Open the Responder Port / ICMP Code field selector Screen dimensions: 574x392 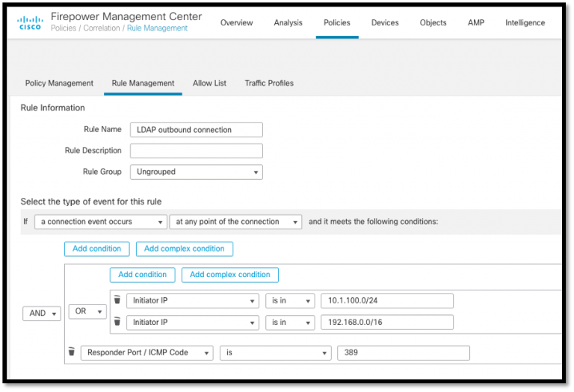146,352
